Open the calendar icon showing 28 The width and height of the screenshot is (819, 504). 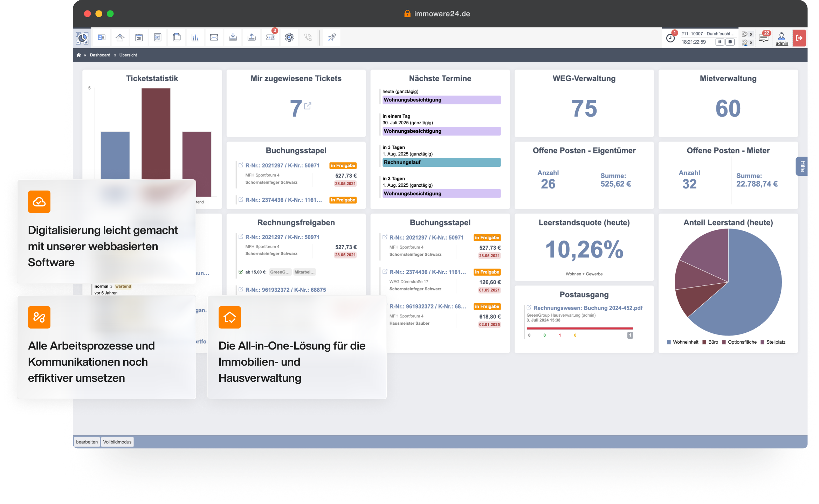139,37
